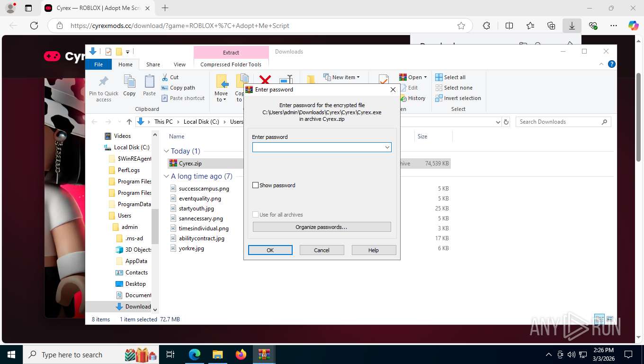Click the Up folder arrow

129,122
